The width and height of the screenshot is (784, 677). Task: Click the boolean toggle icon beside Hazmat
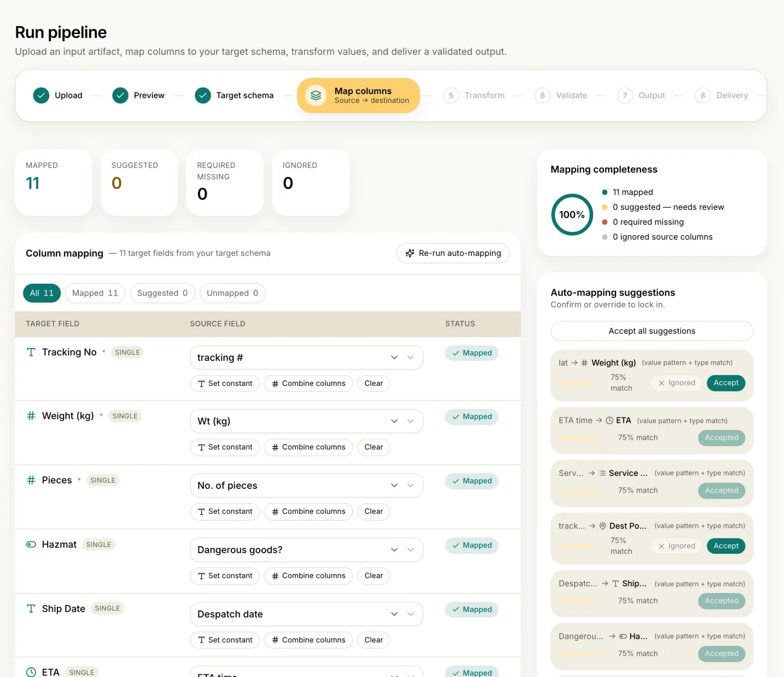(31, 544)
